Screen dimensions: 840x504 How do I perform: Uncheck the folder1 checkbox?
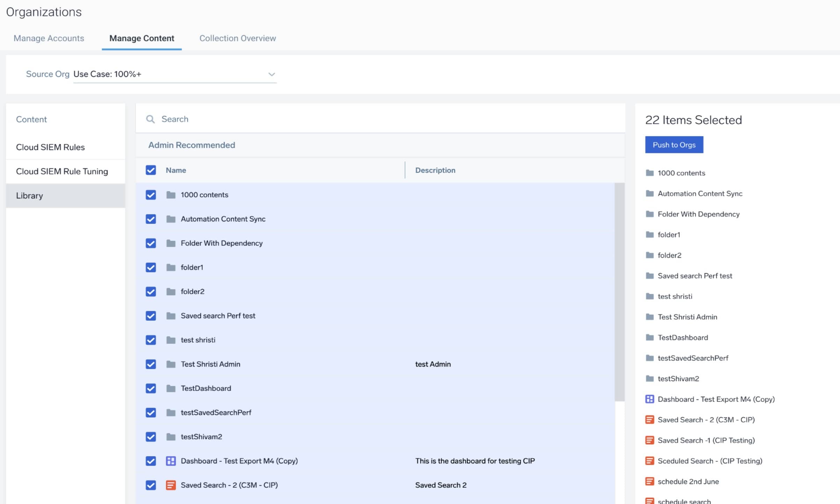click(151, 267)
